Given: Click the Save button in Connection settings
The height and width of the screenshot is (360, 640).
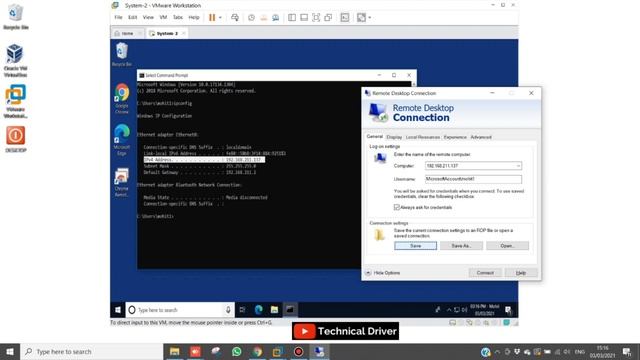Looking at the screenshot, I should [416, 246].
